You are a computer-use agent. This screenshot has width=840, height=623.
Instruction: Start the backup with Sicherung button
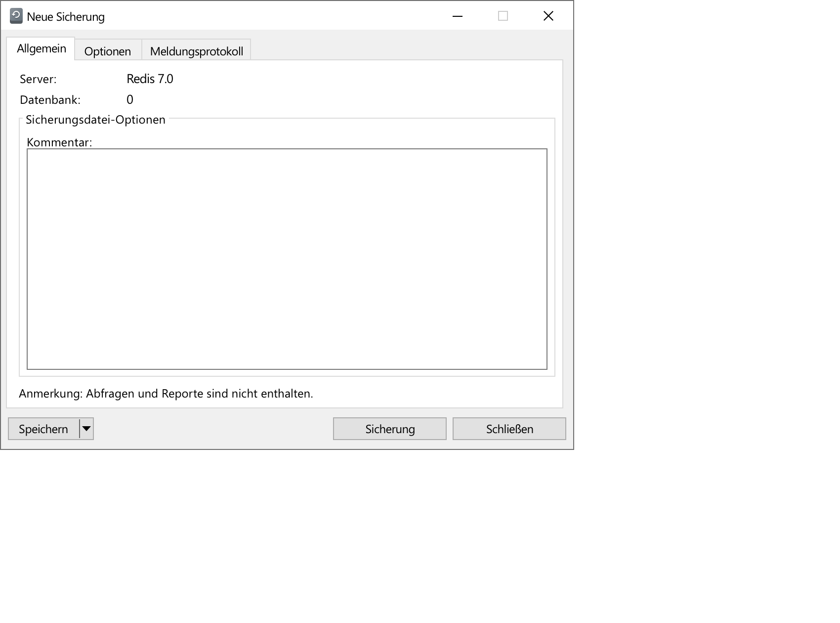click(390, 429)
